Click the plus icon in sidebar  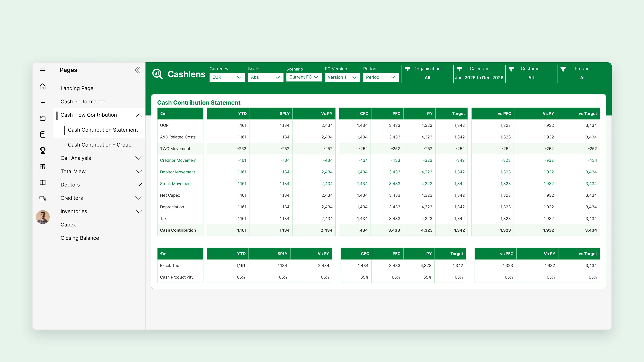click(43, 102)
